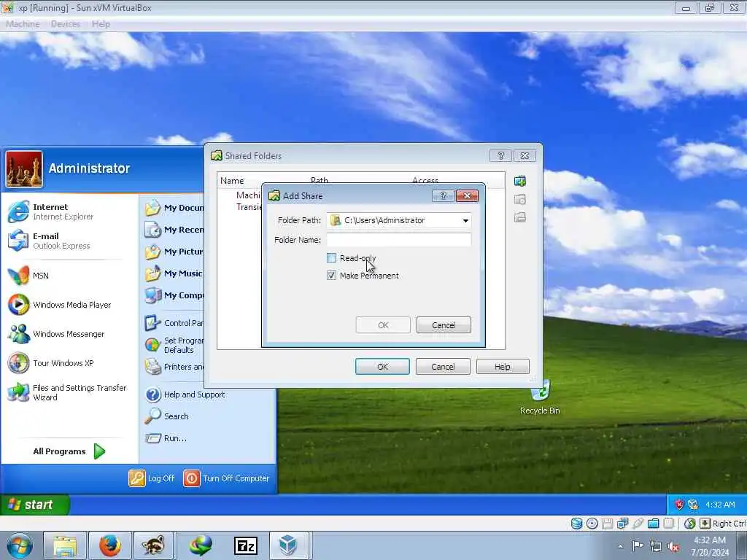Click the mouse integration status indicator
This screenshot has width=747, height=560.
click(x=689, y=524)
